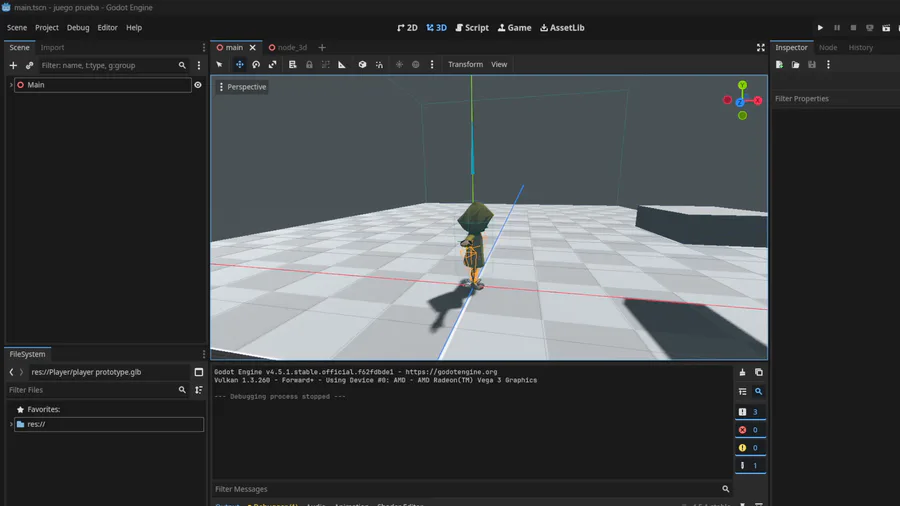Toggle preview environment globe icon

coord(416,64)
